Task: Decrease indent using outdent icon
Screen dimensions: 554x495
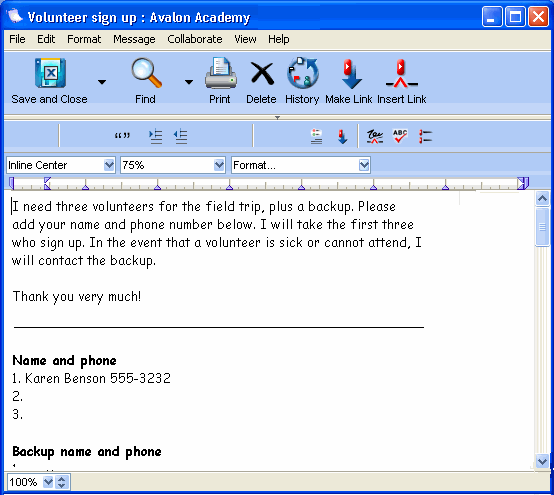Action: 181,136
